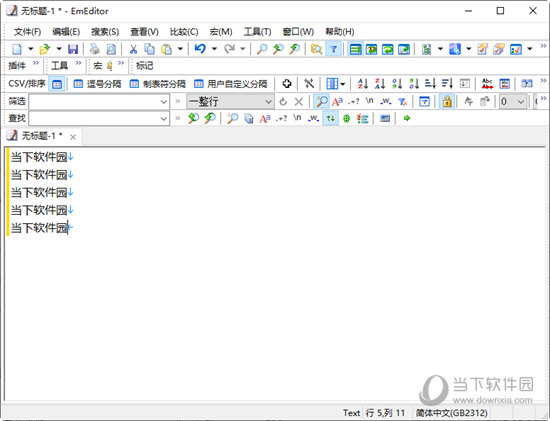Viewport: 550px width, 421px height.
Task: Click the 简体中文(GB2312) encoding in status bar
Action: pos(452,413)
